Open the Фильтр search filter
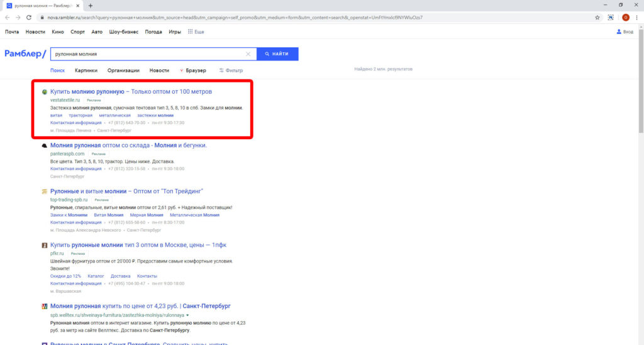Image resolution: width=644 pixels, height=345 pixels. coord(231,71)
